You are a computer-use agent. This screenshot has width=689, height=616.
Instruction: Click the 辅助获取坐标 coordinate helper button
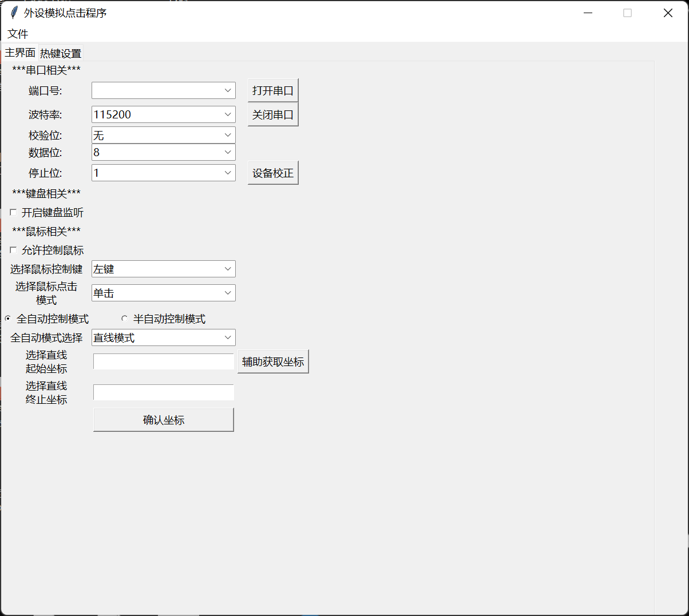(272, 361)
